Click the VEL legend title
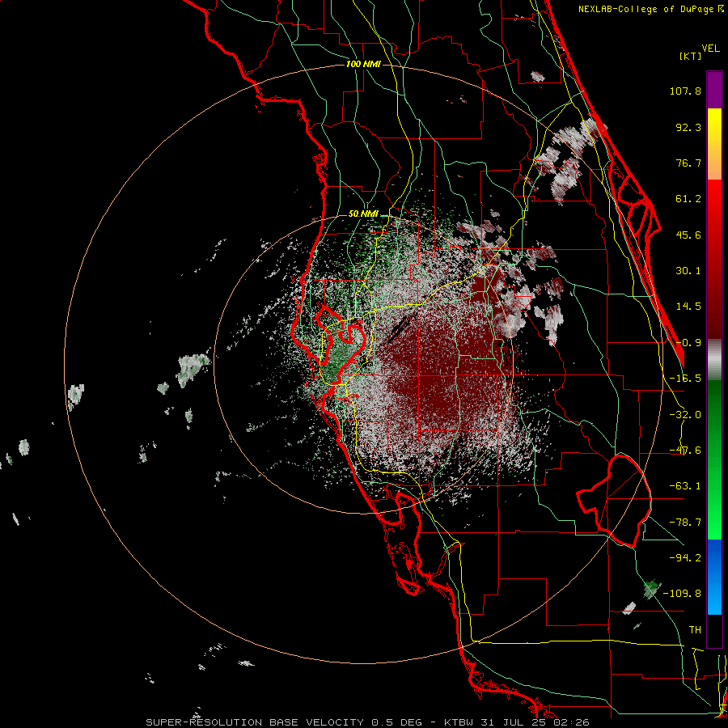The height and width of the screenshot is (728, 728). tap(710, 49)
